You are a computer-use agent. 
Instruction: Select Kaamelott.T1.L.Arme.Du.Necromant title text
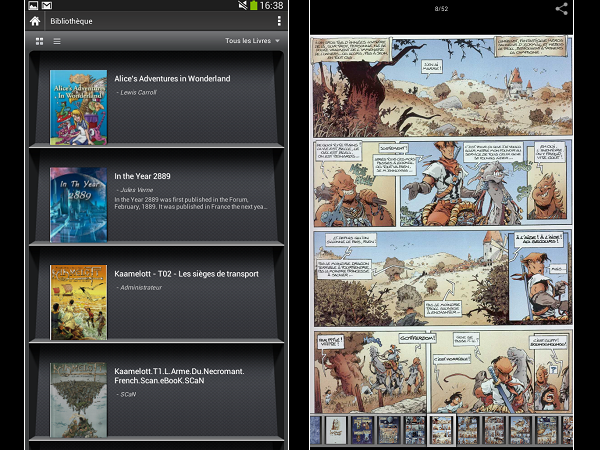point(179,376)
